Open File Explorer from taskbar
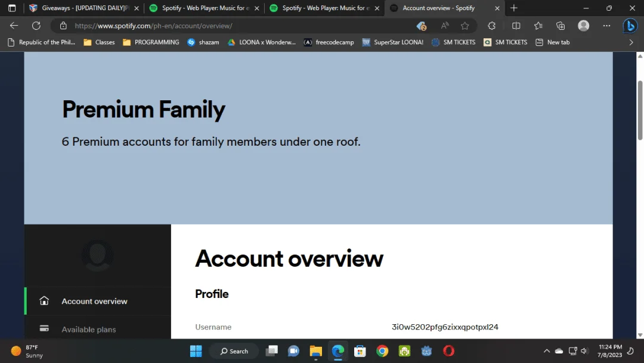Image resolution: width=644 pixels, height=363 pixels. click(316, 351)
